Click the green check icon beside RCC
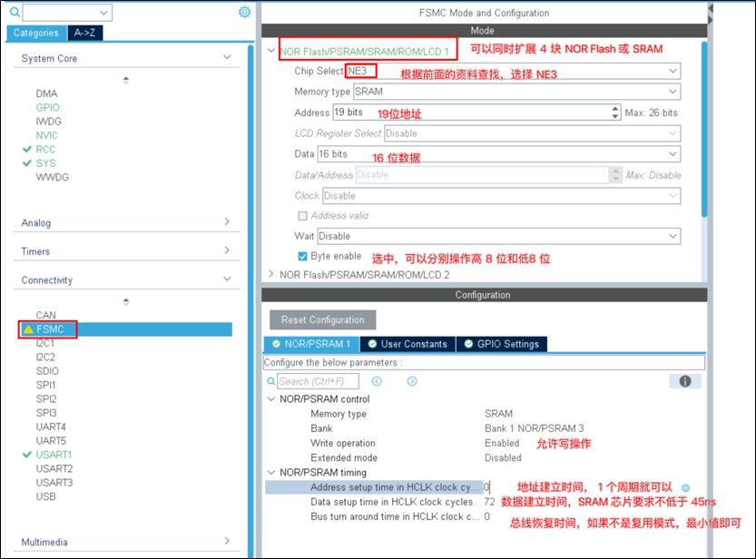 click(x=27, y=149)
